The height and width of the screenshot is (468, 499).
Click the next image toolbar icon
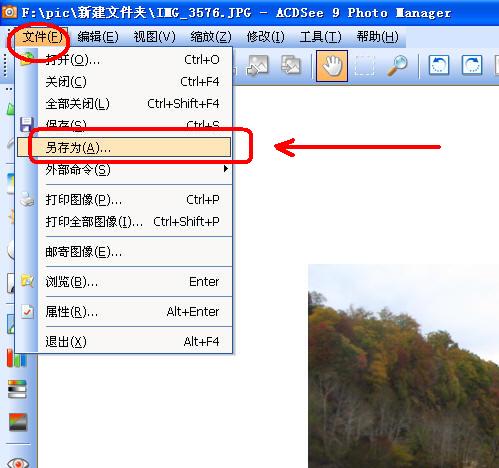pos(257,65)
